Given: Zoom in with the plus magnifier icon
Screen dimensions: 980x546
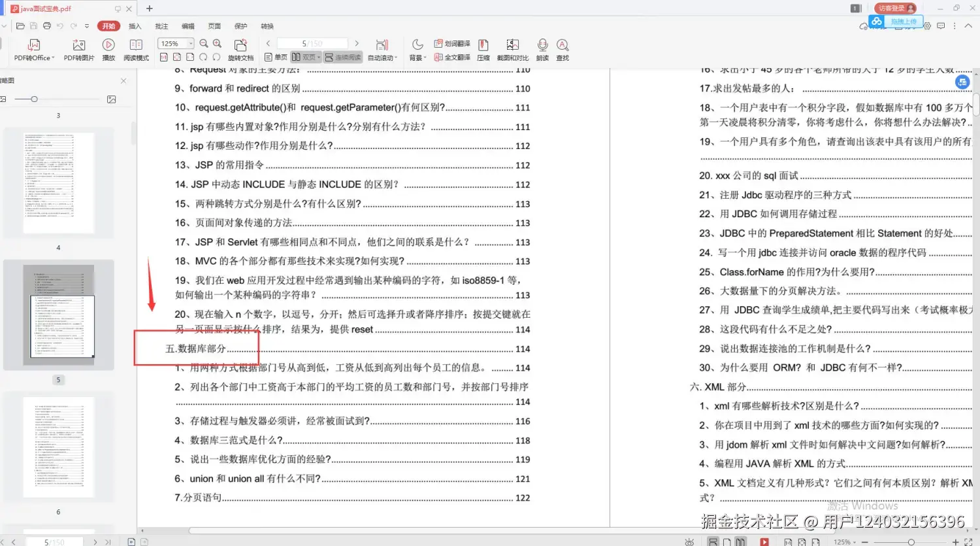Looking at the screenshot, I should click(218, 43).
